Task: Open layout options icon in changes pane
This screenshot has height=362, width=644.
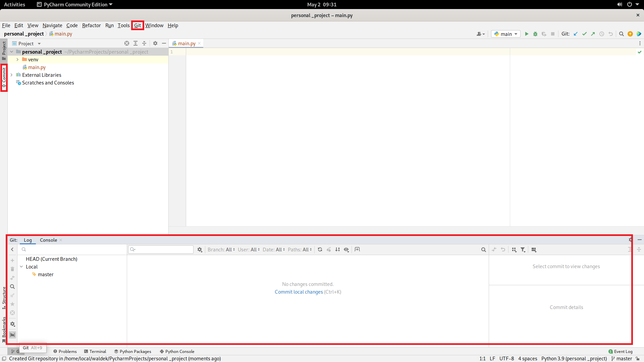Action: (534, 249)
